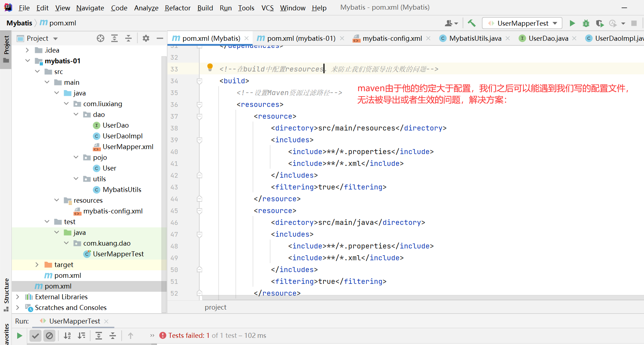Fold the build tag at line 34
644x345 pixels.
coord(200,81)
